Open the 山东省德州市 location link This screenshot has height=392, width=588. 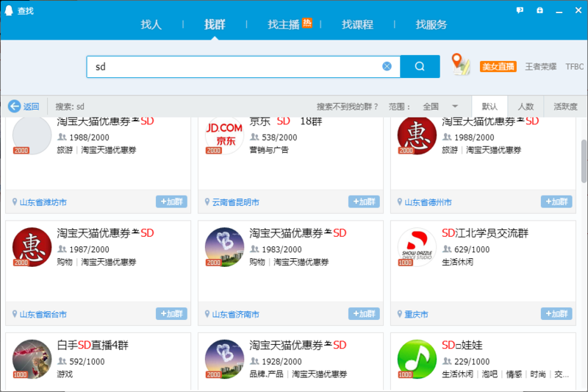[428, 202]
